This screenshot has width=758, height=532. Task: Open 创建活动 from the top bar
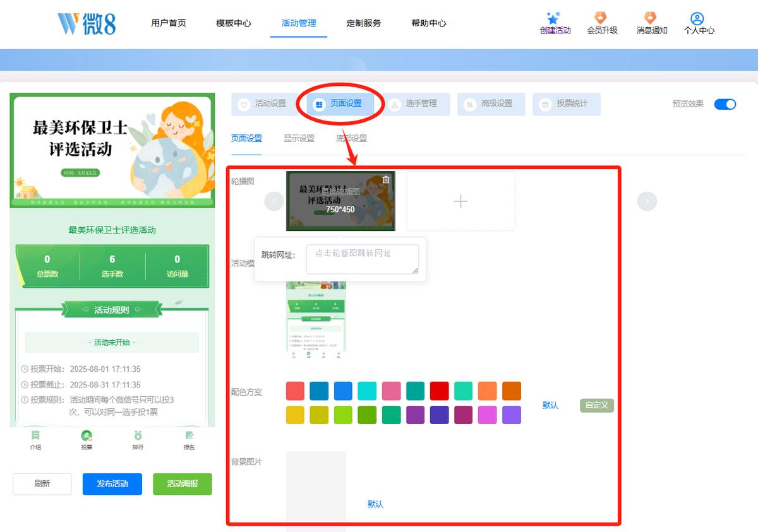555,23
